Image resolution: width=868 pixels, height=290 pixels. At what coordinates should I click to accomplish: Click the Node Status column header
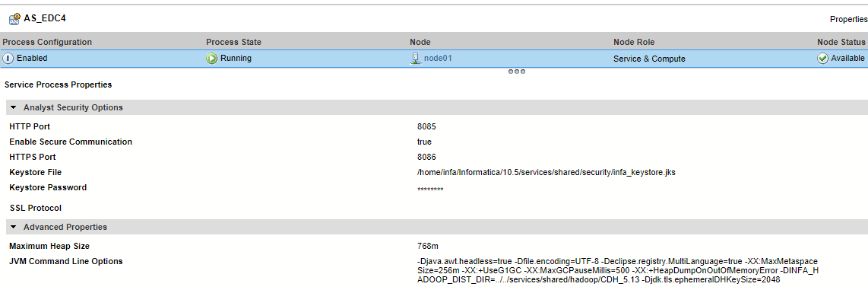(x=841, y=42)
